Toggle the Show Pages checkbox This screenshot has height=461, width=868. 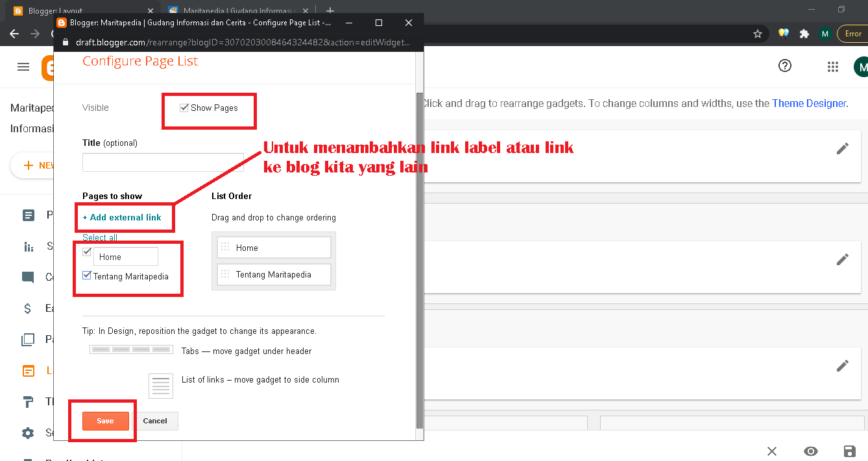[x=184, y=108]
